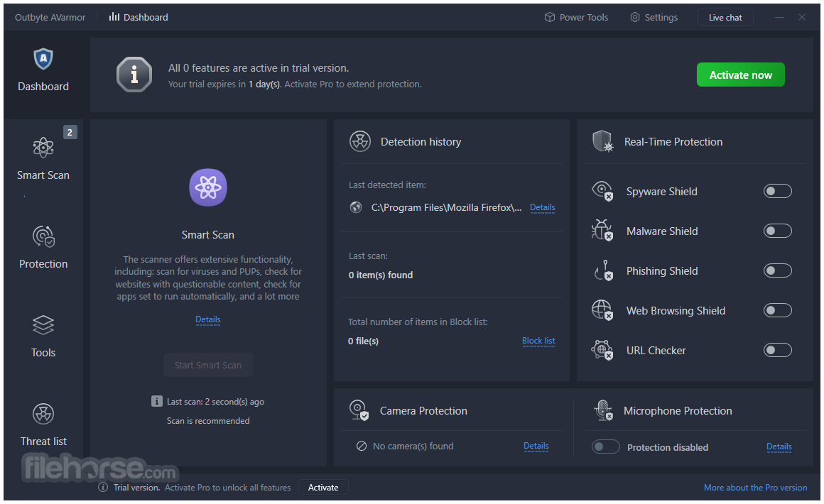
Task: Open the Block list link
Action: [x=538, y=341]
